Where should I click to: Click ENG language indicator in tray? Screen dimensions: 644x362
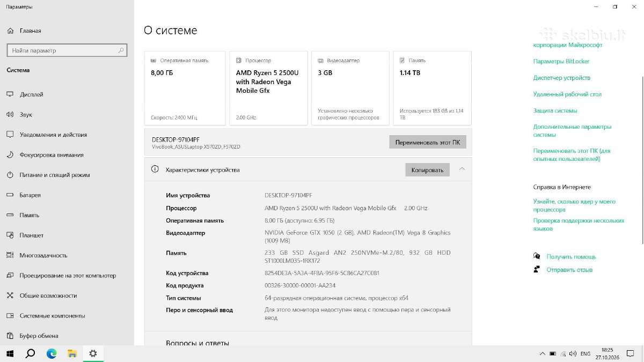click(586, 354)
